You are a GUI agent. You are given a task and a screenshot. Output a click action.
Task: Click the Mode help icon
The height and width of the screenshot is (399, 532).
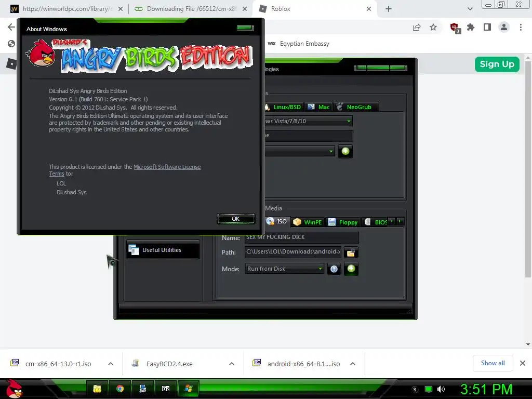[334, 269]
